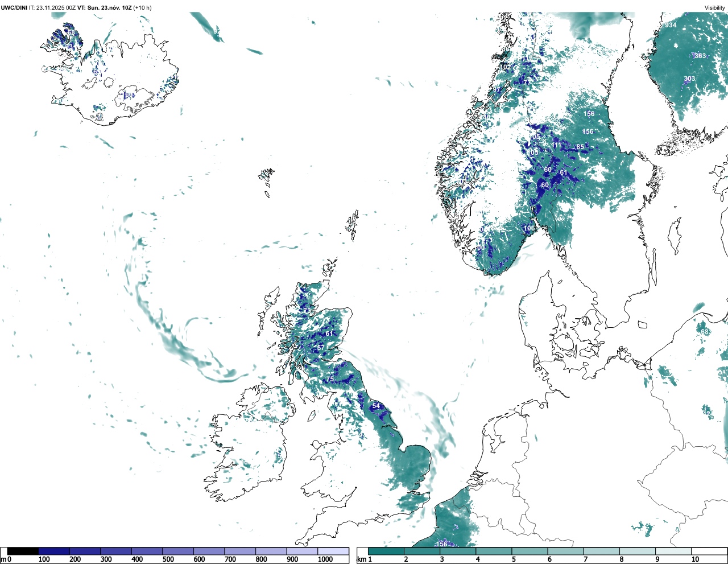This screenshot has height=564, width=728.
Task: Click the 'Visibility' title label
Action: pyautogui.click(x=715, y=7)
